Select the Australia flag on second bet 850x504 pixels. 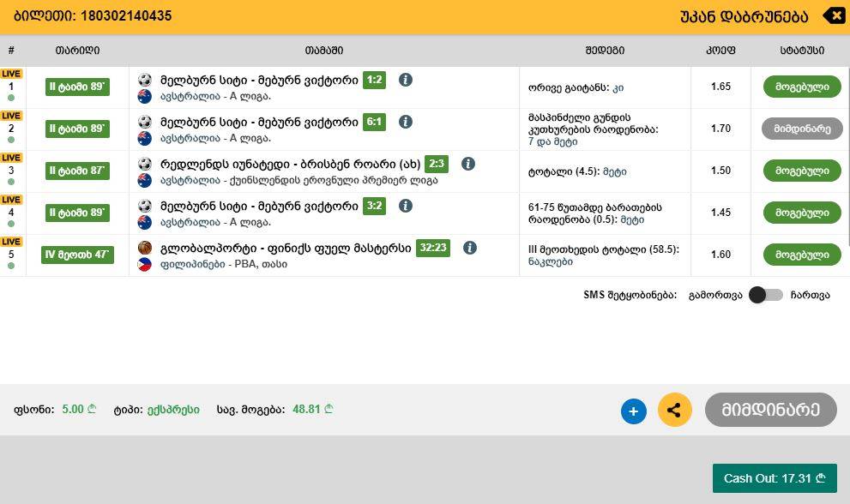click(x=143, y=136)
